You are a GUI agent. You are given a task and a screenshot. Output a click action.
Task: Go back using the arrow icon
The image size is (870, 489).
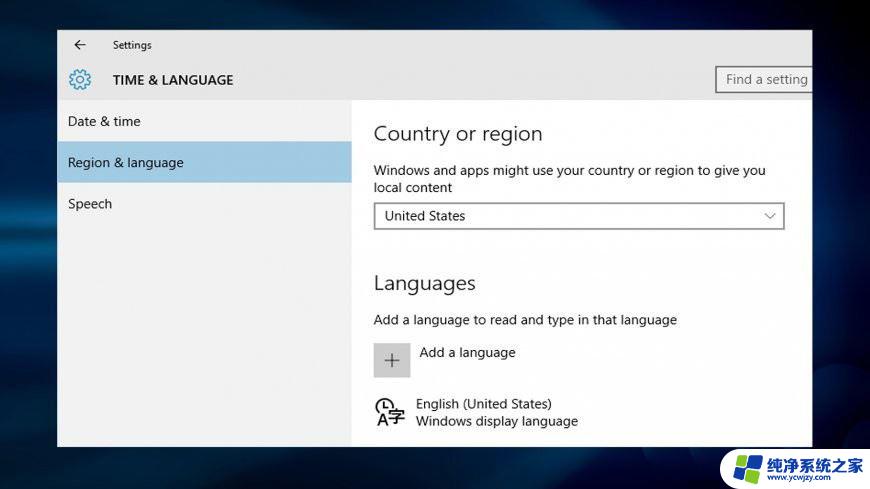80,45
